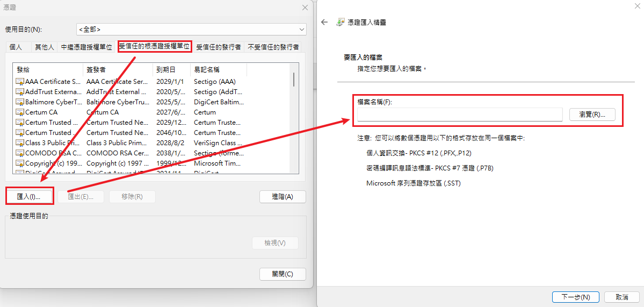Click the Copyright (c) 199 row's certificate icon

[x=20, y=163]
